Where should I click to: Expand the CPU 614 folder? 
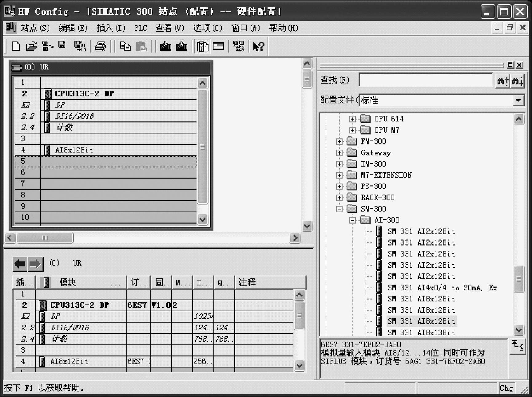pyautogui.click(x=352, y=119)
